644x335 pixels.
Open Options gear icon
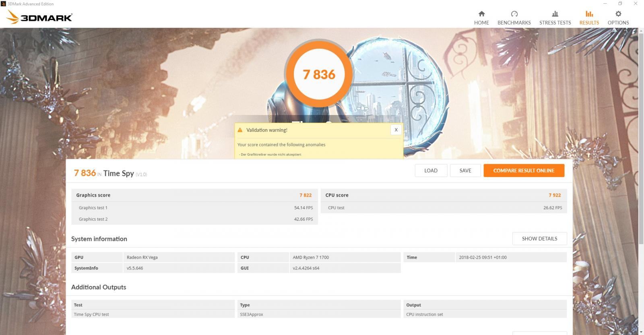pos(618,14)
